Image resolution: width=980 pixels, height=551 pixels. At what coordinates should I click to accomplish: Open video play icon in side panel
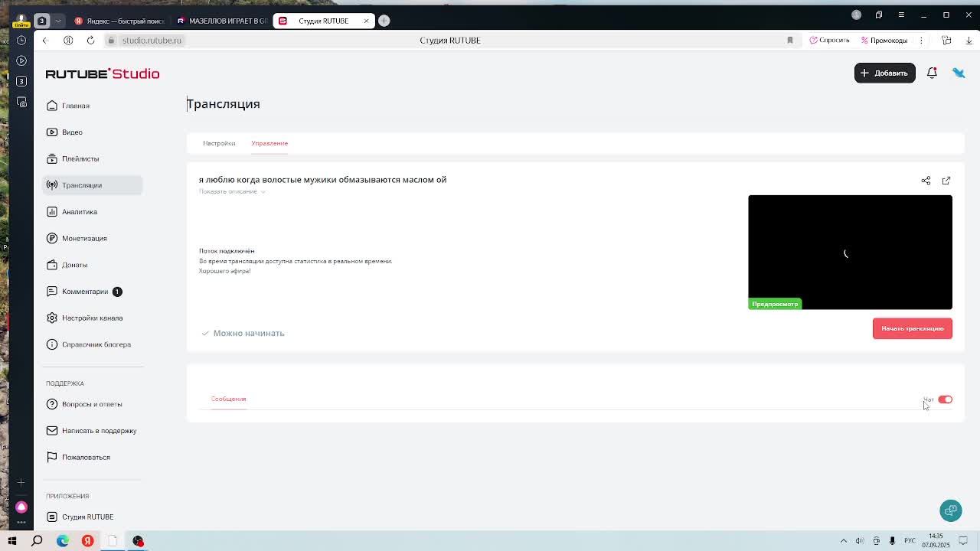(x=21, y=60)
